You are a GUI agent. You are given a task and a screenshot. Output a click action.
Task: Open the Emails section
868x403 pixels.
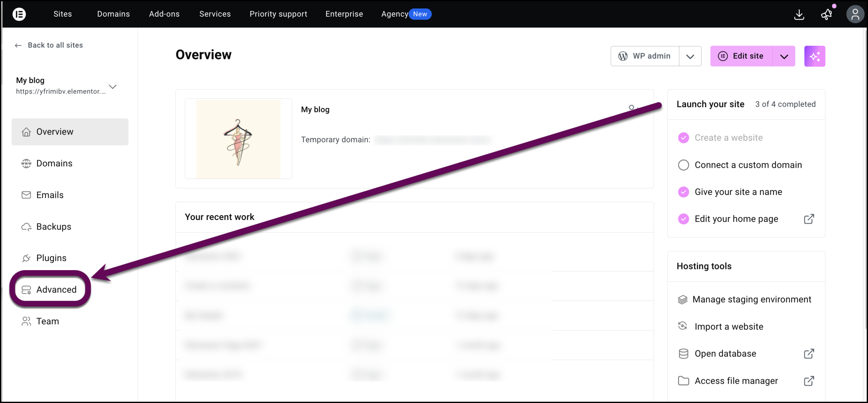click(x=50, y=195)
